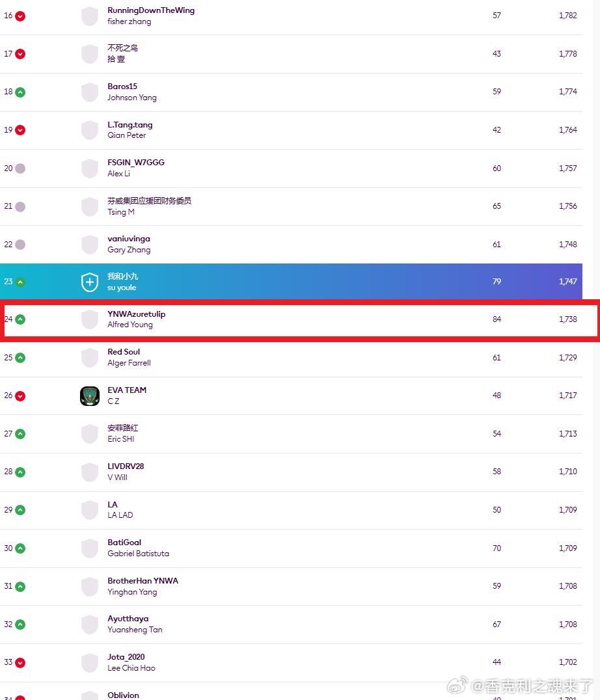This screenshot has height=700, width=600.
Task: Click grey no-change dot at rank 22
Action: pyautogui.click(x=20, y=245)
